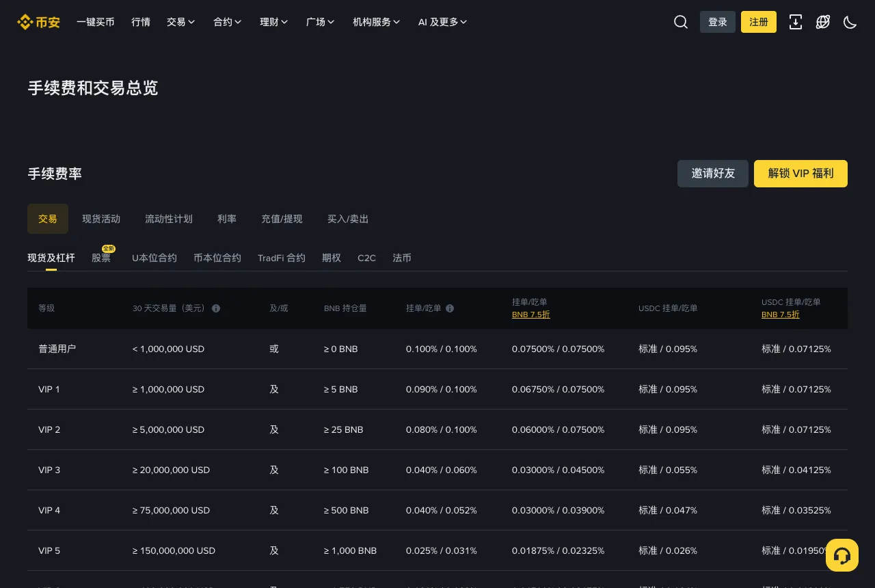Click the VIP 2 row label
This screenshot has height=588, width=875.
pos(49,429)
